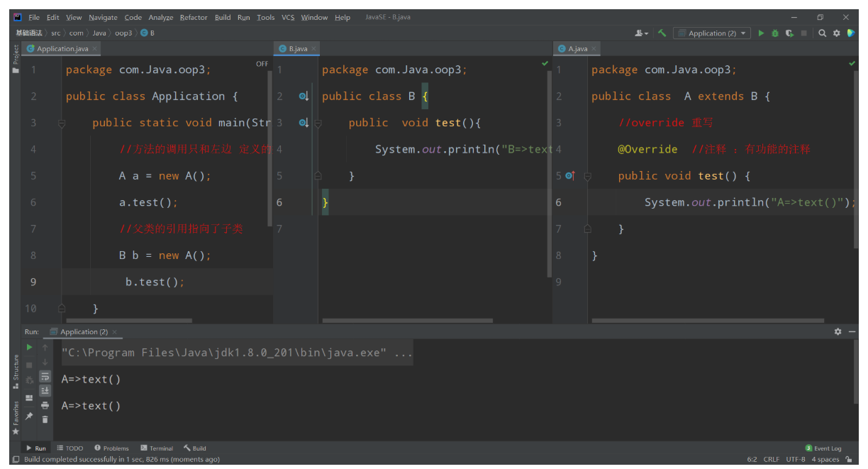The height and width of the screenshot is (469, 868).
Task: Open the File menu
Action: tap(34, 17)
